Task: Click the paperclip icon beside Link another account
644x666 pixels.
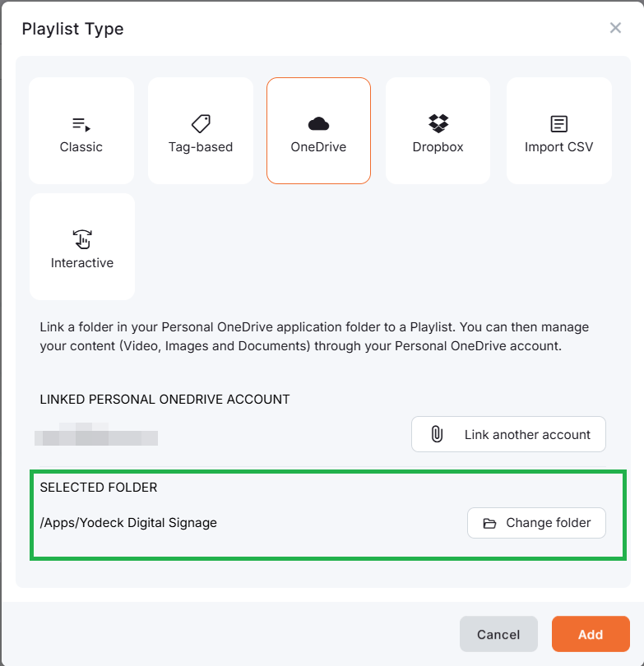Action: (x=438, y=433)
